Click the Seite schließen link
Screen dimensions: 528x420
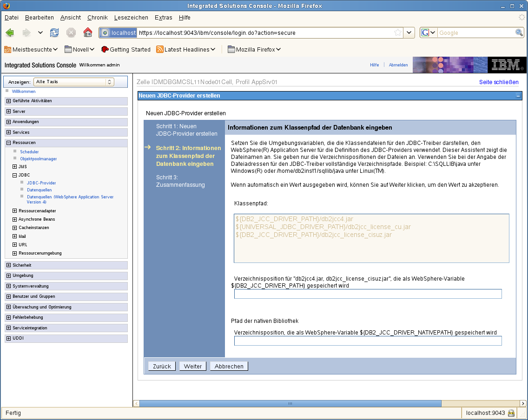[499, 82]
